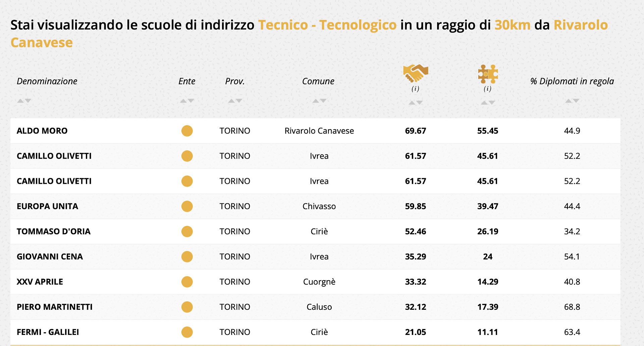644x346 pixels.
Task: Select the XXV APRILE row name
Action: click(x=40, y=282)
